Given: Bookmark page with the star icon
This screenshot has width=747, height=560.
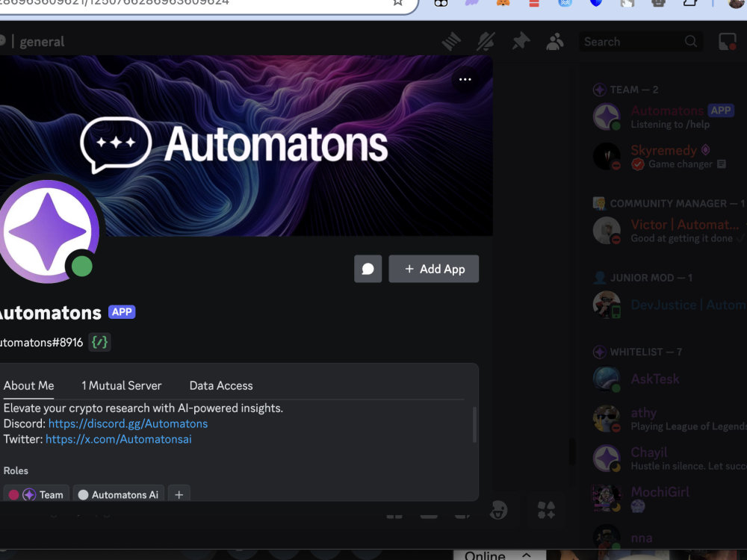Looking at the screenshot, I should pyautogui.click(x=398, y=2).
